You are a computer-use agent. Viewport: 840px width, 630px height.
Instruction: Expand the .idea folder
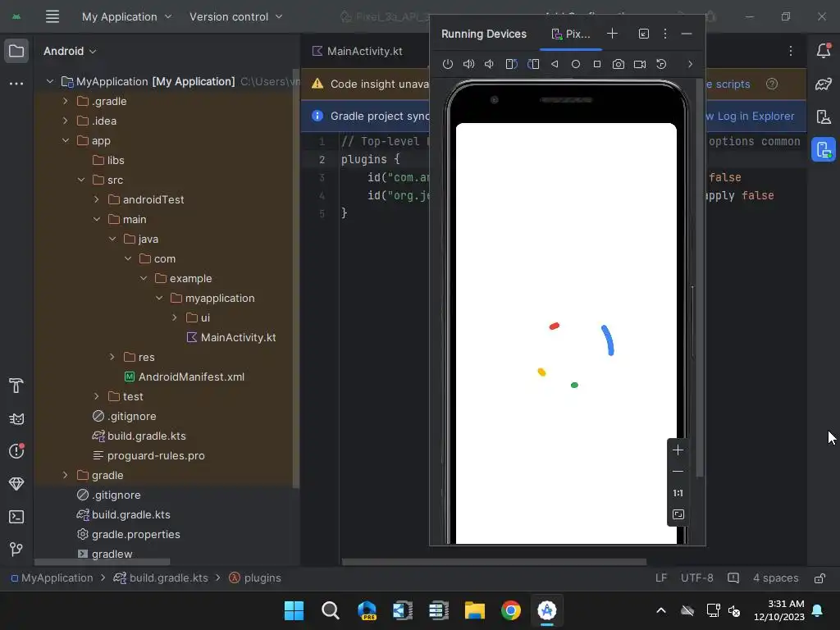[66, 121]
